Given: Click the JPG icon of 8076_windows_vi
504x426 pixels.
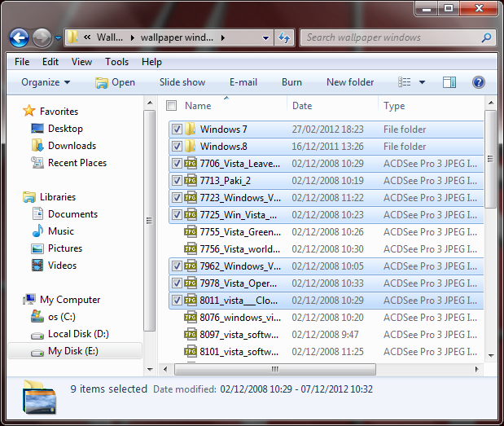Looking at the screenshot, I should point(191,317).
